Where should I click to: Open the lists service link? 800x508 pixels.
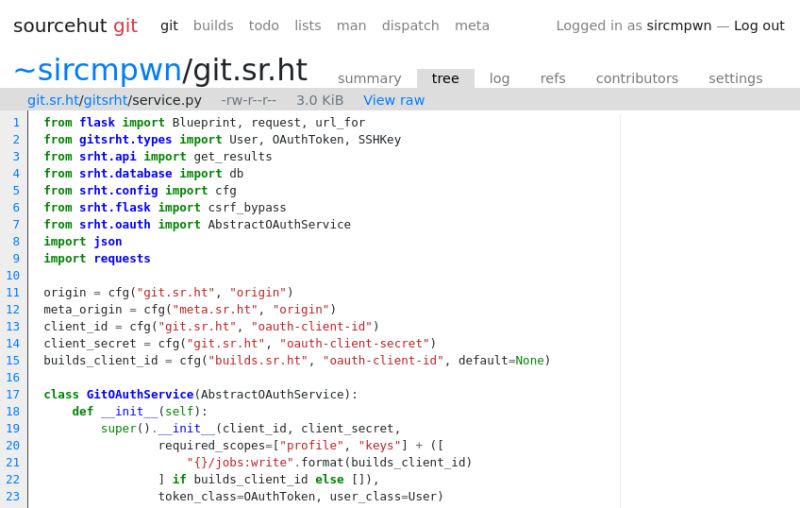point(308,26)
